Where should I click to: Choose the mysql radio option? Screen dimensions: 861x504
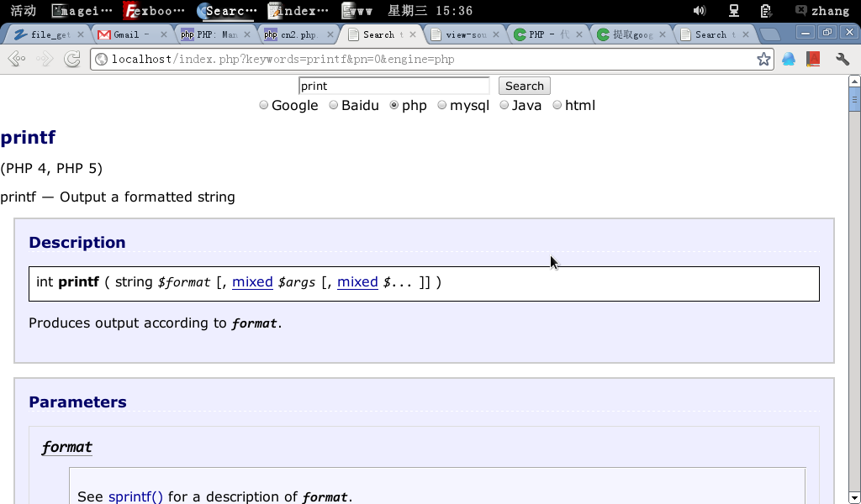click(x=442, y=106)
